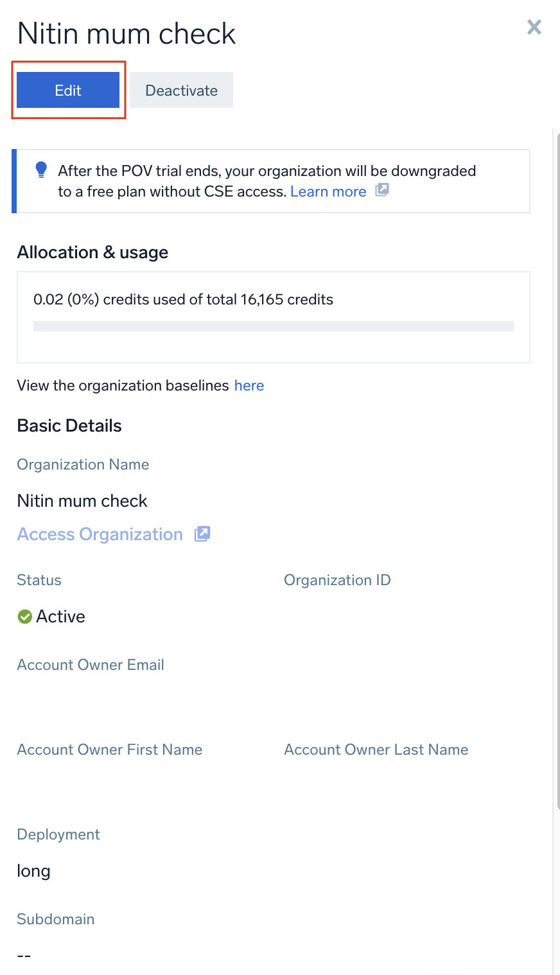Image resolution: width=560 pixels, height=975 pixels.
Task: Click the Edit button
Action: coord(68,91)
